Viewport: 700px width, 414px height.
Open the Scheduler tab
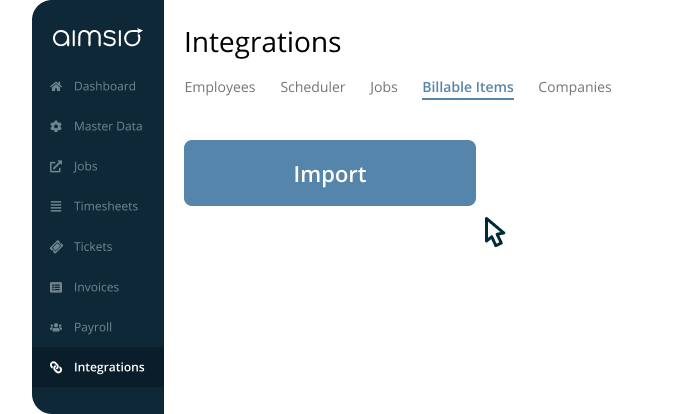pyautogui.click(x=312, y=87)
